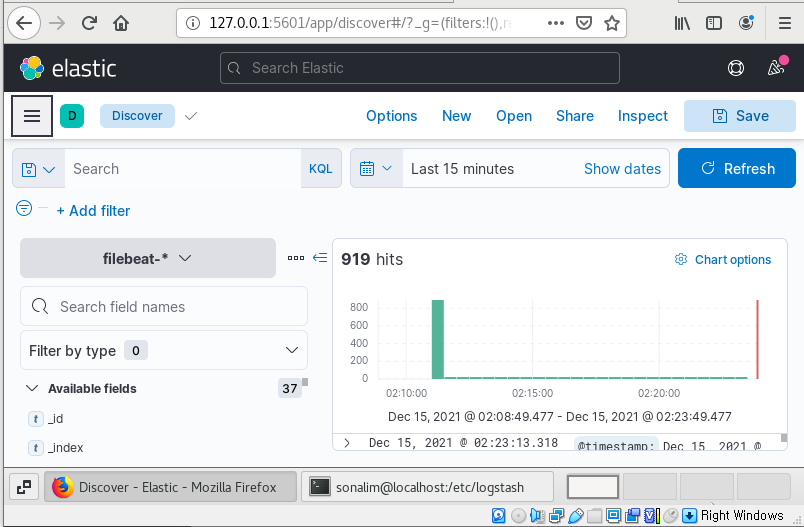This screenshot has width=804, height=527.
Task: Click VirtualBox audio status icon
Action: click(x=537, y=515)
